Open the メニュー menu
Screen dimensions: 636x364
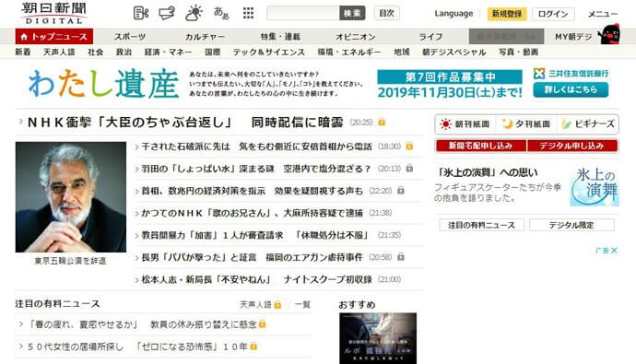pyautogui.click(x=603, y=14)
